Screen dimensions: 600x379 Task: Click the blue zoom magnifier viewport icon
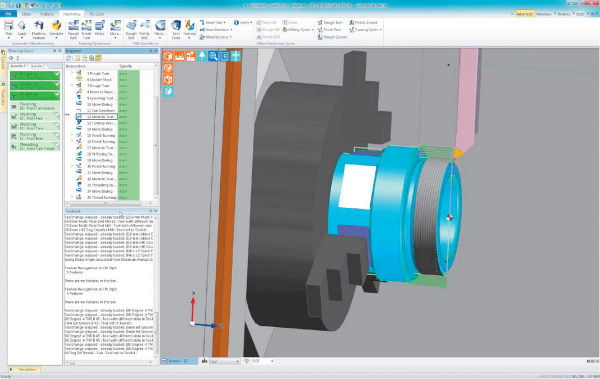tap(213, 56)
